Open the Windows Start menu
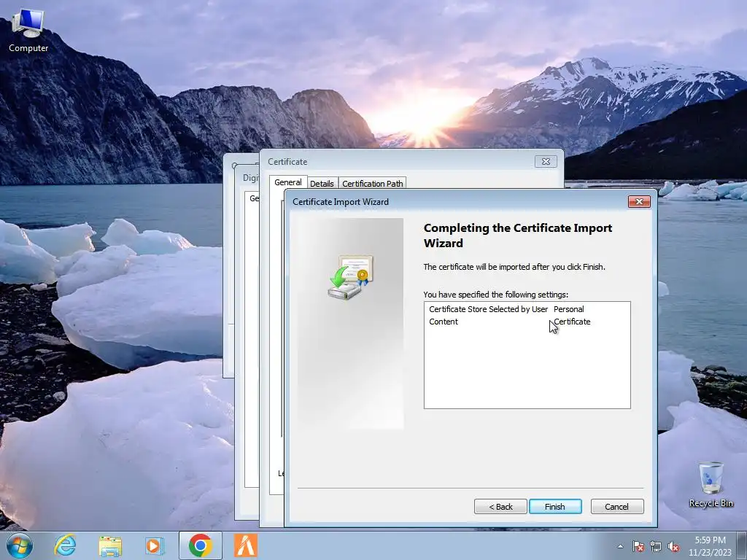747x560 pixels. click(20, 545)
